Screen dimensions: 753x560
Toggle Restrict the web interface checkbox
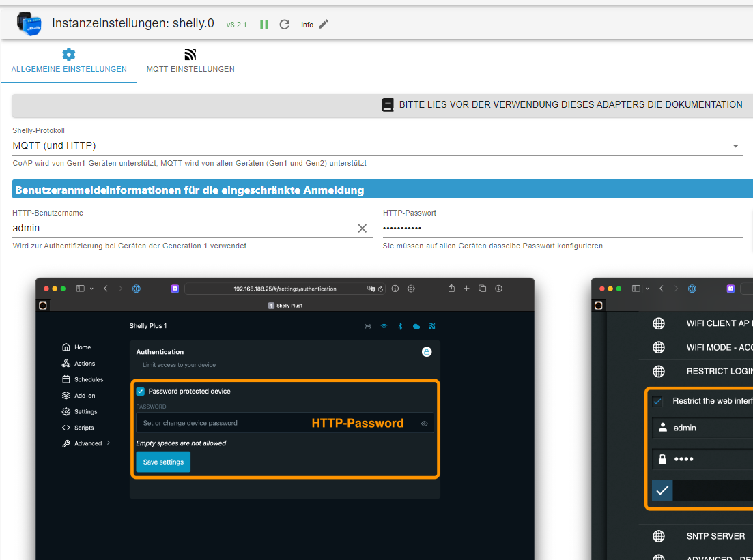click(657, 401)
